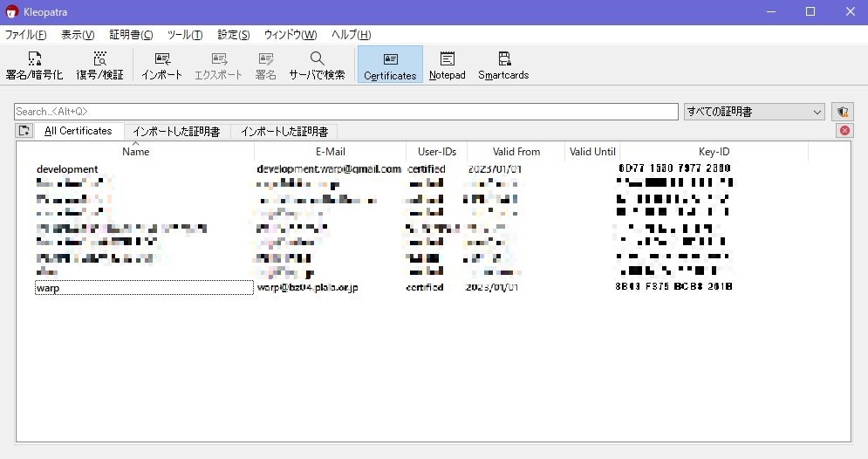Viewport: 868px width, 459px height.
Task: Click the Valid From date in the warp row
Action: [x=492, y=287]
